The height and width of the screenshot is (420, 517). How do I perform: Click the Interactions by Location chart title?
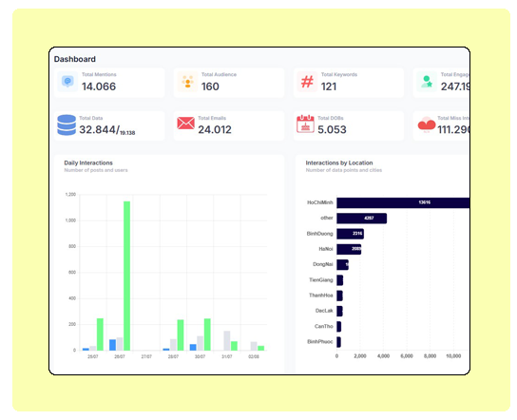tap(339, 162)
